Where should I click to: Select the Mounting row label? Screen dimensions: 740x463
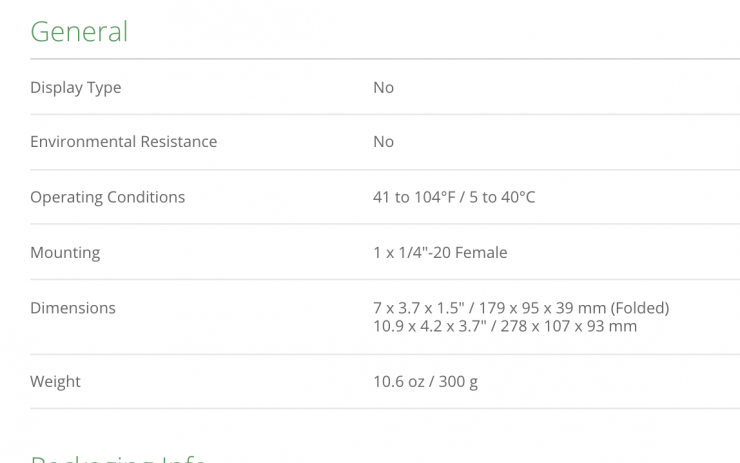65,253
